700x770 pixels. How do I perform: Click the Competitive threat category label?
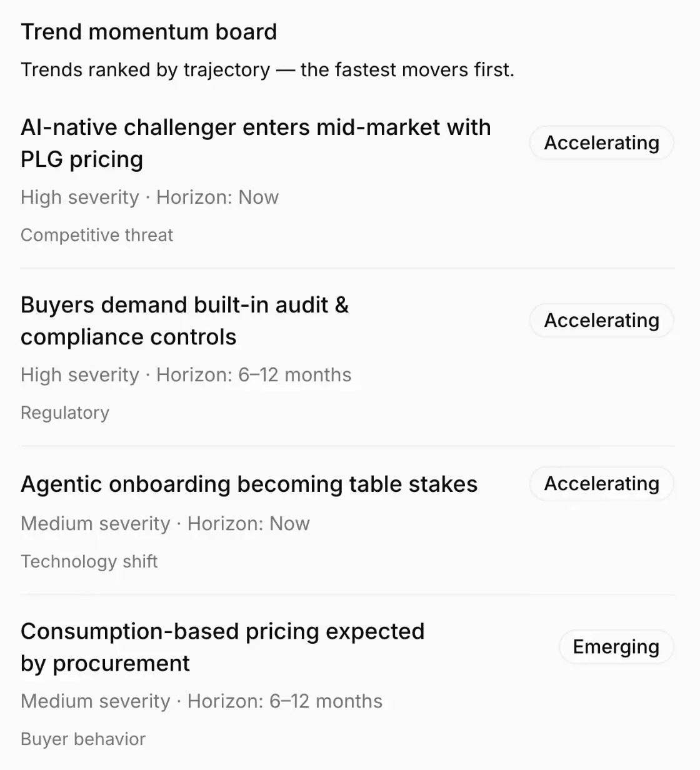coord(97,235)
